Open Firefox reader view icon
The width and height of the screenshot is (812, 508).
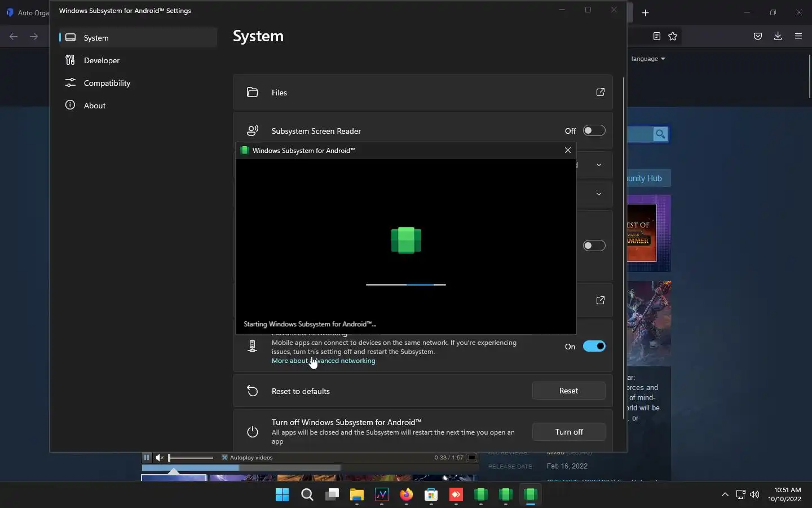click(657, 36)
